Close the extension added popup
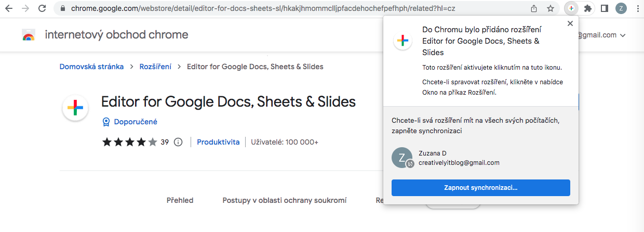 coord(570,23)
